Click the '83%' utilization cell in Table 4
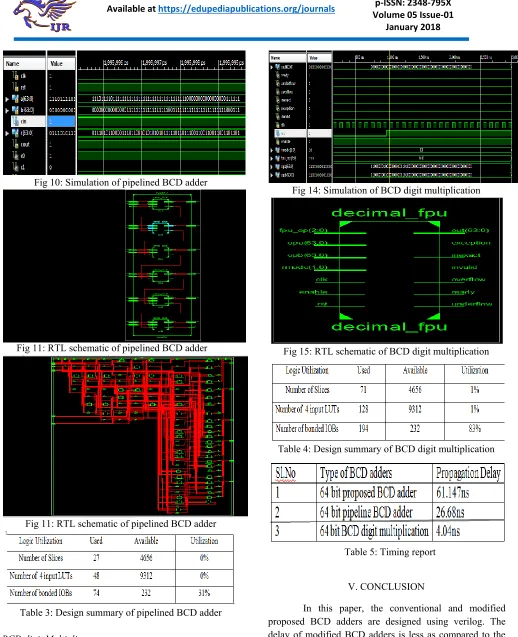Image resolution: width=518 pixels, height=637 pixels. [475, 428]
